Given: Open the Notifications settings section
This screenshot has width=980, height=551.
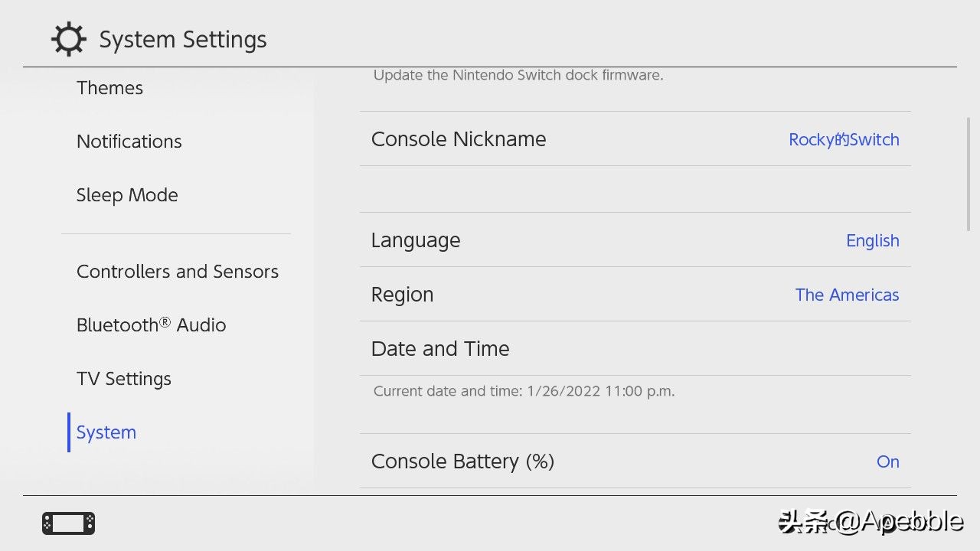Looking at the screenshot, I should pos(129,142).
